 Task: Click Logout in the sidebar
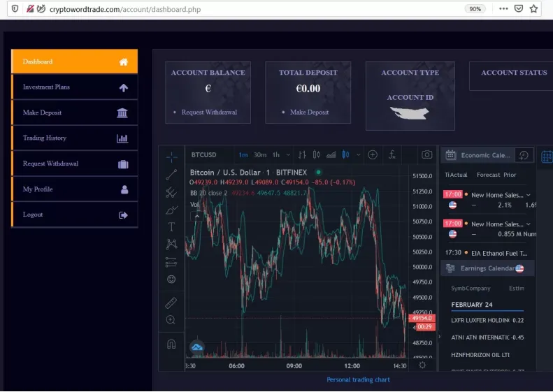pos(74,215)
